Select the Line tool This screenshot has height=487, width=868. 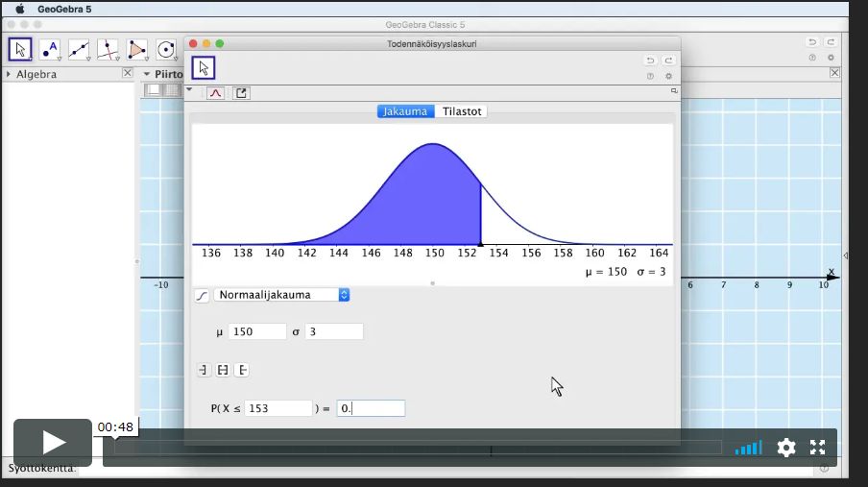point(79,49)
